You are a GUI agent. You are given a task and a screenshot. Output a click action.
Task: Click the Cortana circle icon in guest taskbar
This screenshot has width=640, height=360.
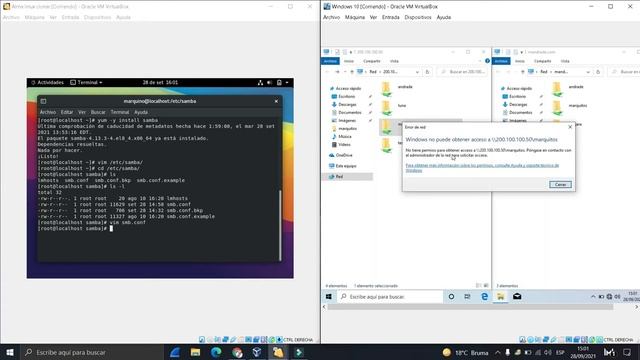pos(451,296)
